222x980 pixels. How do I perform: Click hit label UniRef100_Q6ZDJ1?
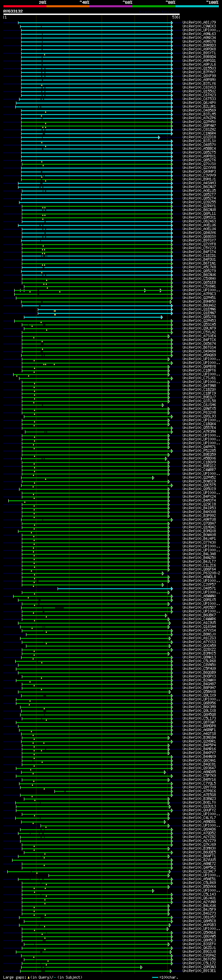pyautogui.click(x=199, y=948)
